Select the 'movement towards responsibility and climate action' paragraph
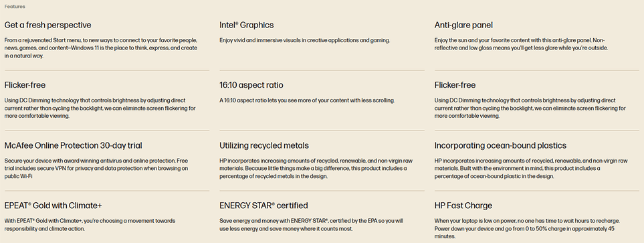Screen dimensions: 644x243 pyautogui.click(x=90, y=224)
